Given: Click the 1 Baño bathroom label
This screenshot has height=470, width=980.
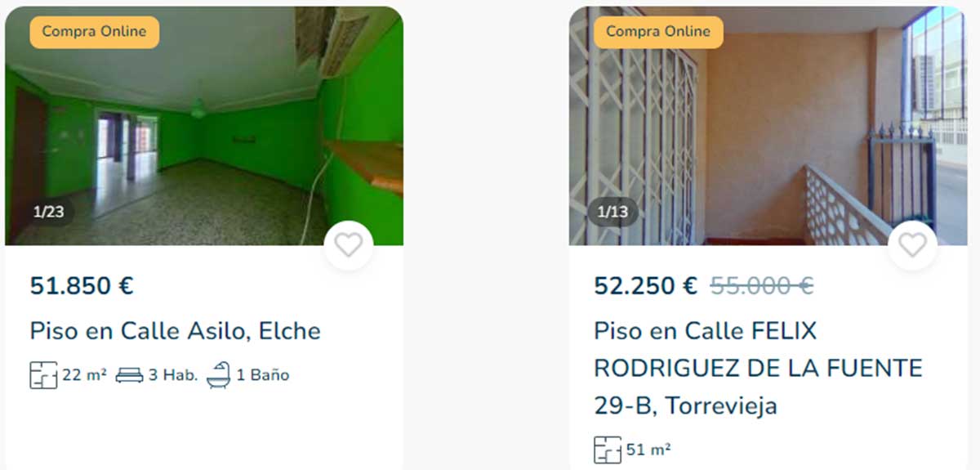Looking at the screenshot, I should [263, 375].
